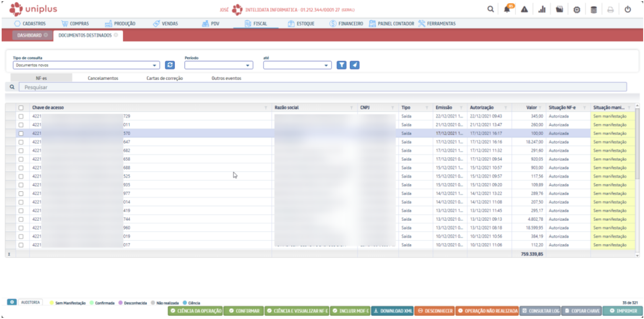This screenshot has width=644, height=319.
Task: Click the blue refresh icon beside Tipo de consulta
Action: click(170, 65)
